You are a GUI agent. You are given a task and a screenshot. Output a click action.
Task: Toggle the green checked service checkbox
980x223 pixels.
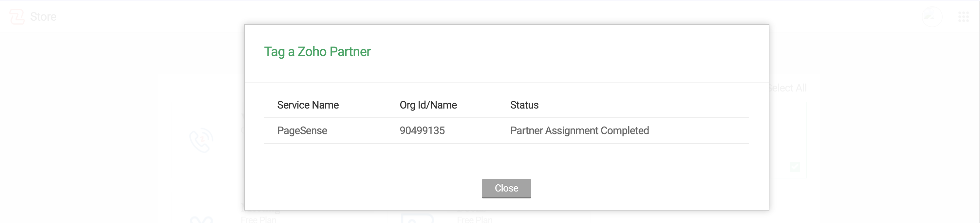[795, 167]
